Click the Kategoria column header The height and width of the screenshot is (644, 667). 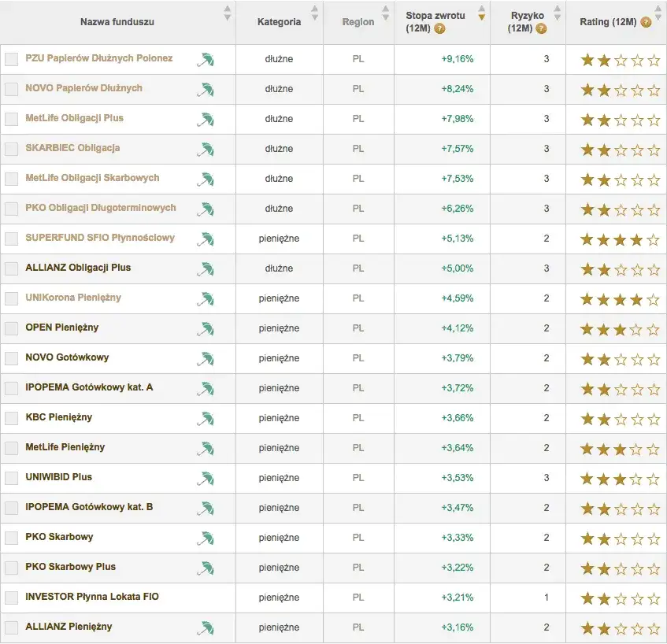(x=280, y=22)
